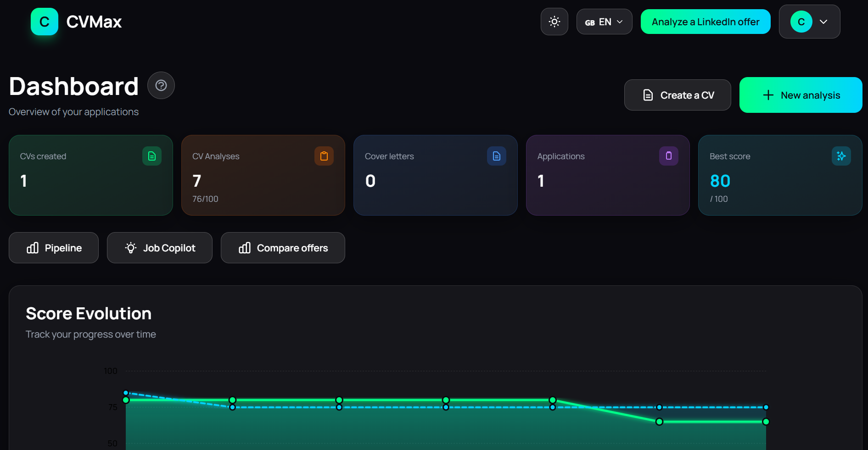Toggle light mode with the sun icon

click(554, 21)
